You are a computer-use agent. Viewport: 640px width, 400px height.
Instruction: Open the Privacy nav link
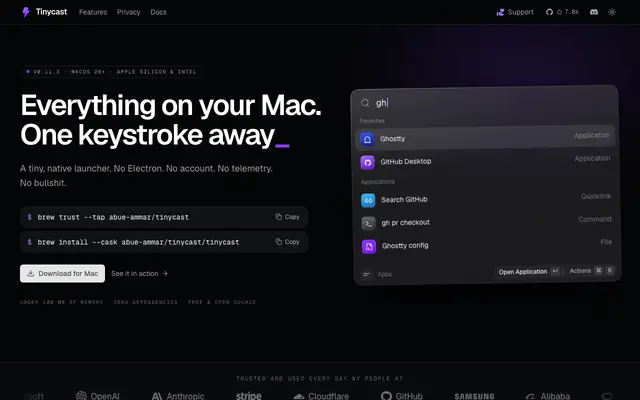129,12
